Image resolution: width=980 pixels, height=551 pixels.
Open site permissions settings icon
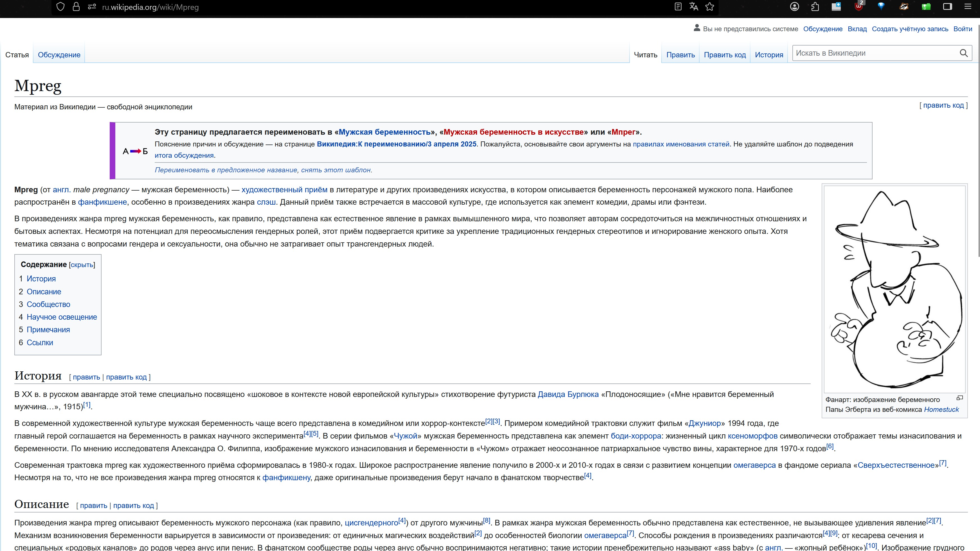(x=92, y=7)
